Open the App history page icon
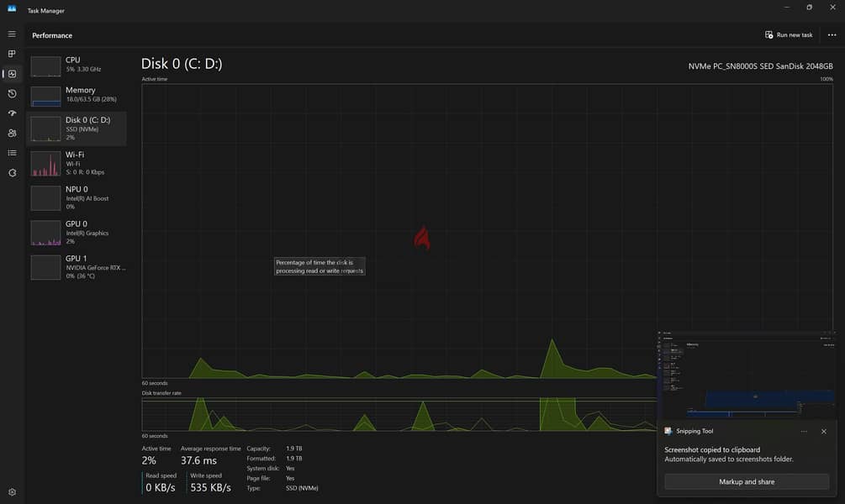The image size is (845, 504). (12, 94)
